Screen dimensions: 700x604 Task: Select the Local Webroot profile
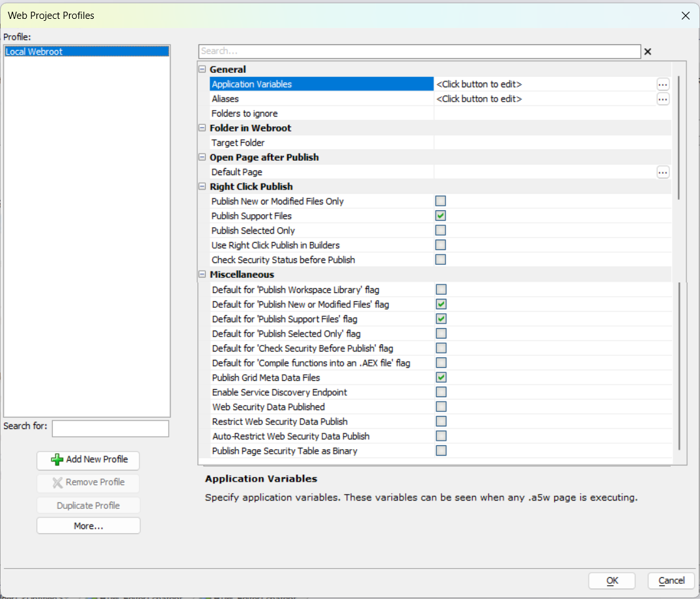click(87, 51)
